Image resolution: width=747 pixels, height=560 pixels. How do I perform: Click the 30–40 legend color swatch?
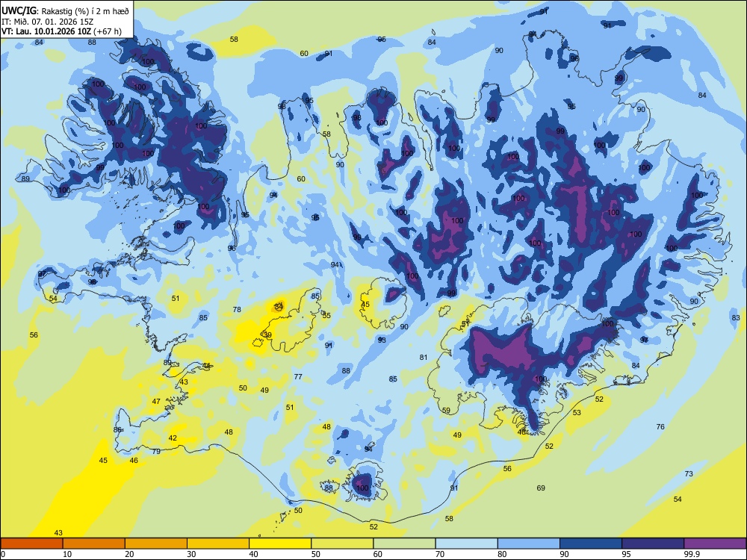[x=218, y=544]
